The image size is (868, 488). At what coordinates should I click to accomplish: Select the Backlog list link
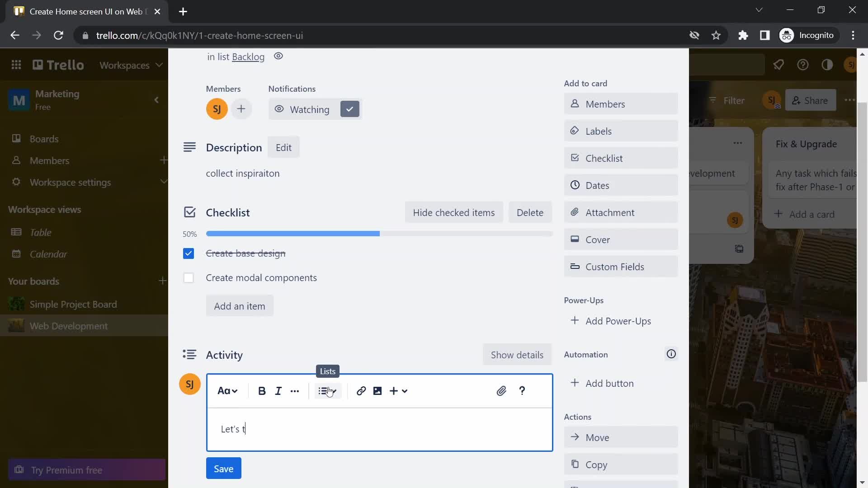point(249,56)
